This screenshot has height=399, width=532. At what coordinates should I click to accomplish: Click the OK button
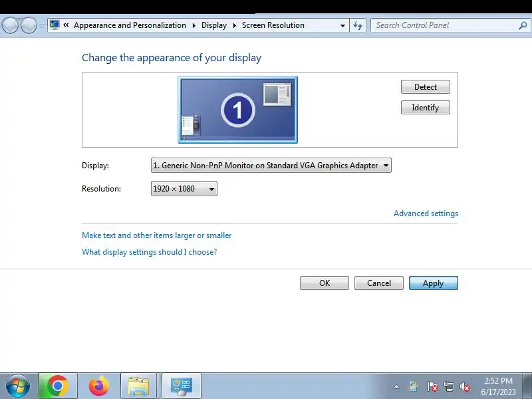[325, 283]
